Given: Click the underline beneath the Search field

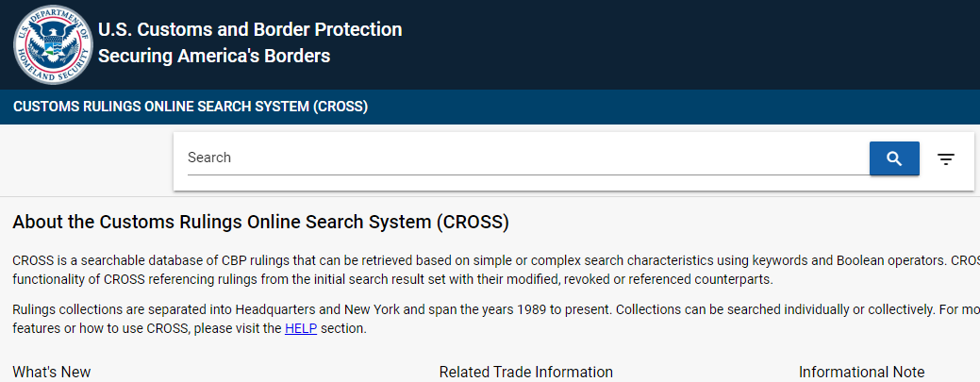Looking at the screenshot, I should [x=528, y=175].
